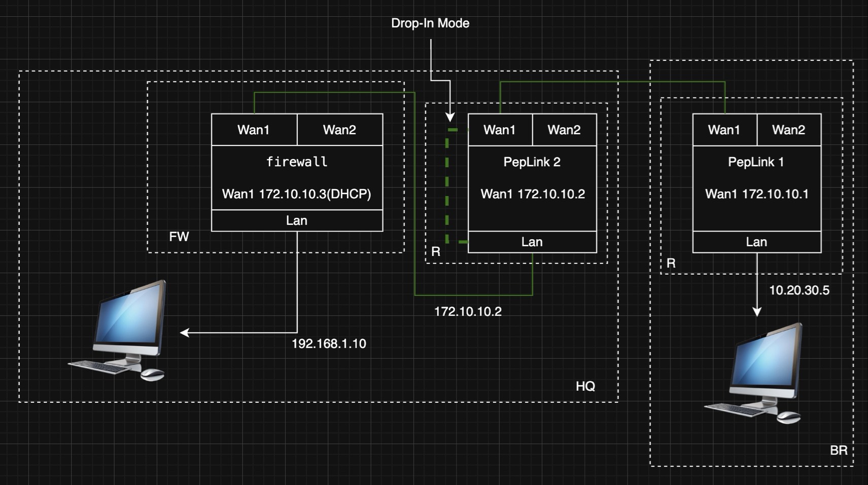Image resolution: width=868 pixels, height=485 pixels.
Task: Click the 10.20.30.5 IP address label
Action: 799,290
